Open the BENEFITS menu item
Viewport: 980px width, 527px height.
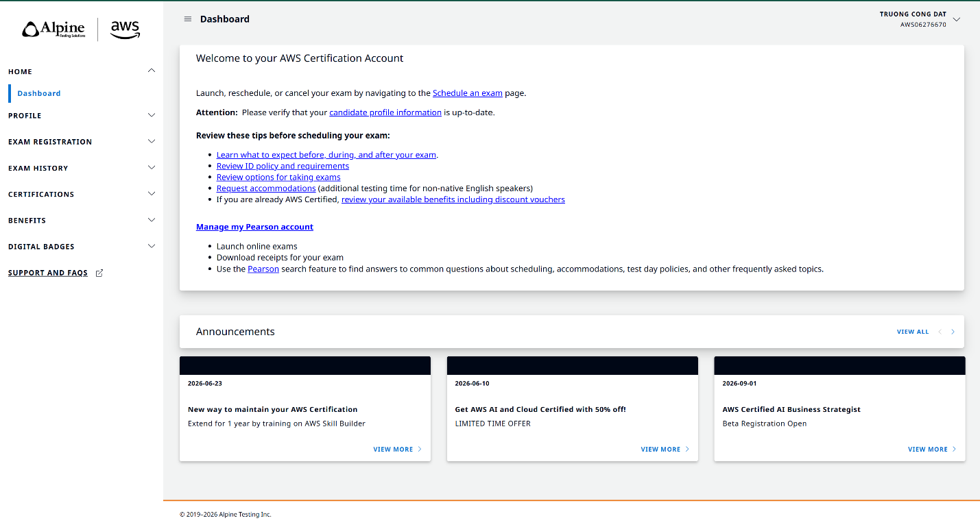pyautogui.click(x=27, y=221)
